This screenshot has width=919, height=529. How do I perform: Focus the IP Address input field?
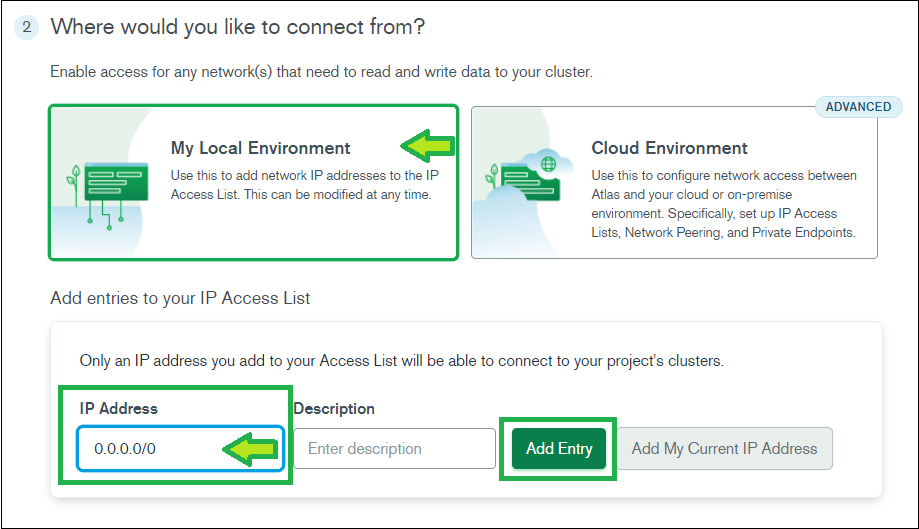coord(181,449)
